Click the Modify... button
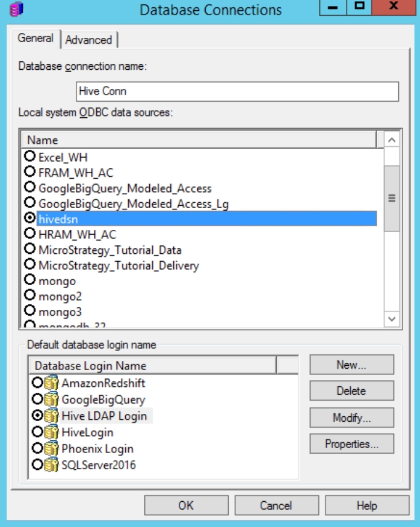Image resolution: width=420 pixels, height=527 pixels. pos(352,418)
